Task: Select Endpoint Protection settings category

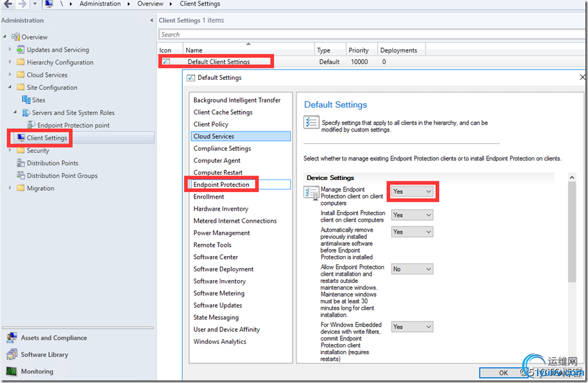Action: (241, 184)
